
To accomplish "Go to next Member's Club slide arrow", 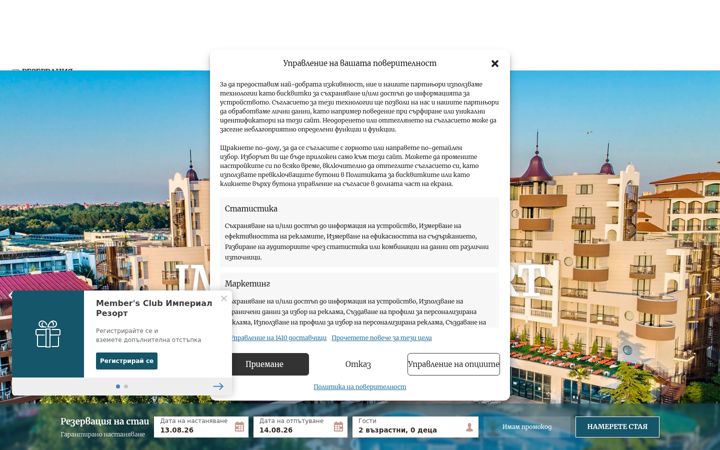I will pyautogui.click(x=218, y=387).
